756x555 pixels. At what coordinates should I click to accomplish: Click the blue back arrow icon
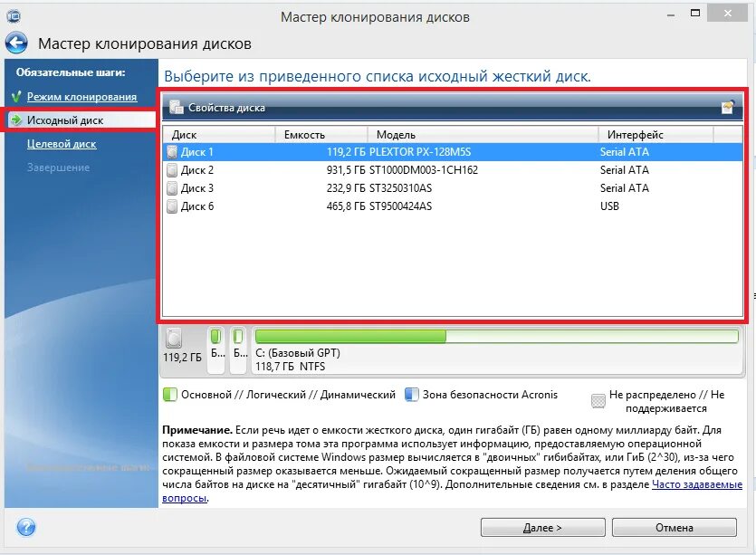pos(16,43)
